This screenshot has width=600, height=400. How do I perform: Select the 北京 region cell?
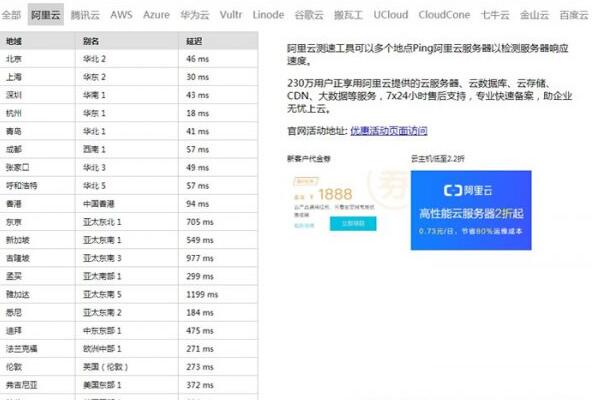38,59
